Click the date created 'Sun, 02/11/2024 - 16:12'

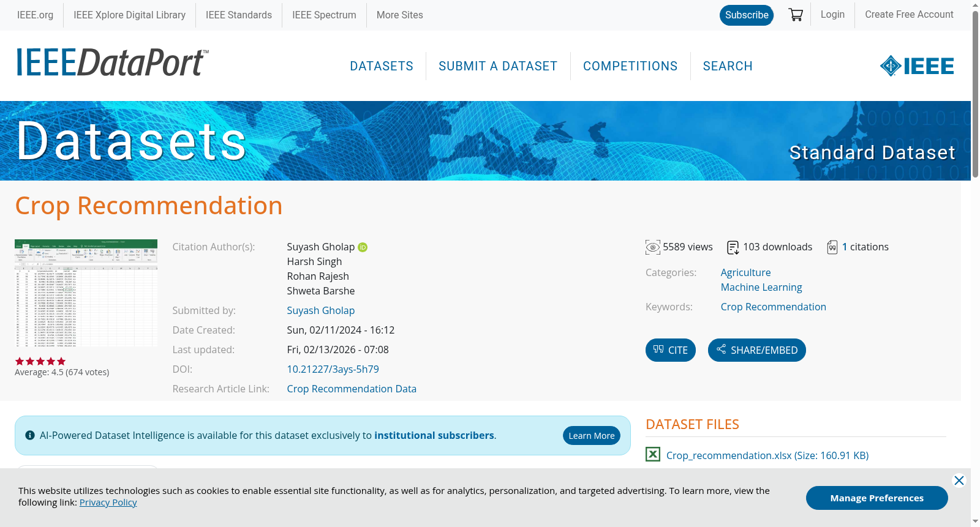click(x=341, y=330)
